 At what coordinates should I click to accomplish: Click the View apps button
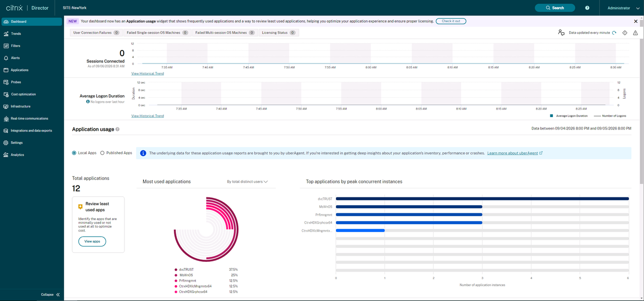(92, 241)
